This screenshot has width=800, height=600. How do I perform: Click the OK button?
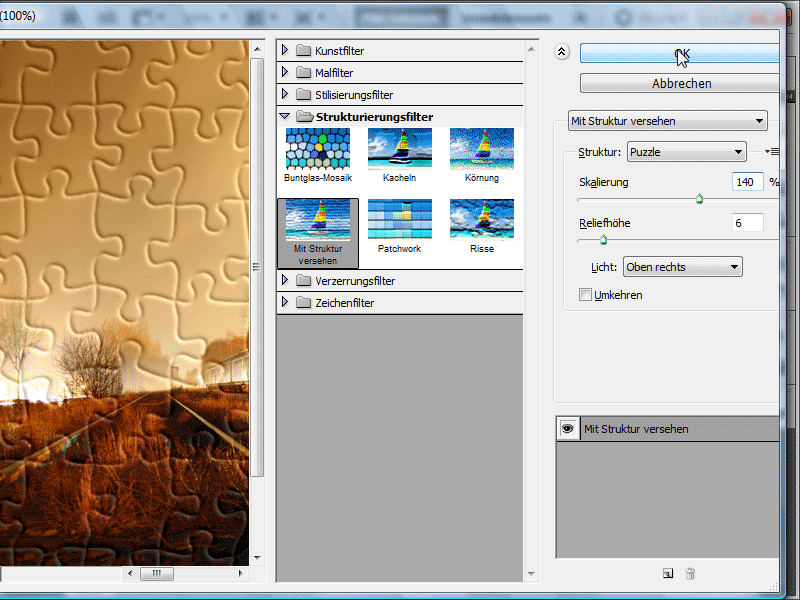[x=680, y=54]
